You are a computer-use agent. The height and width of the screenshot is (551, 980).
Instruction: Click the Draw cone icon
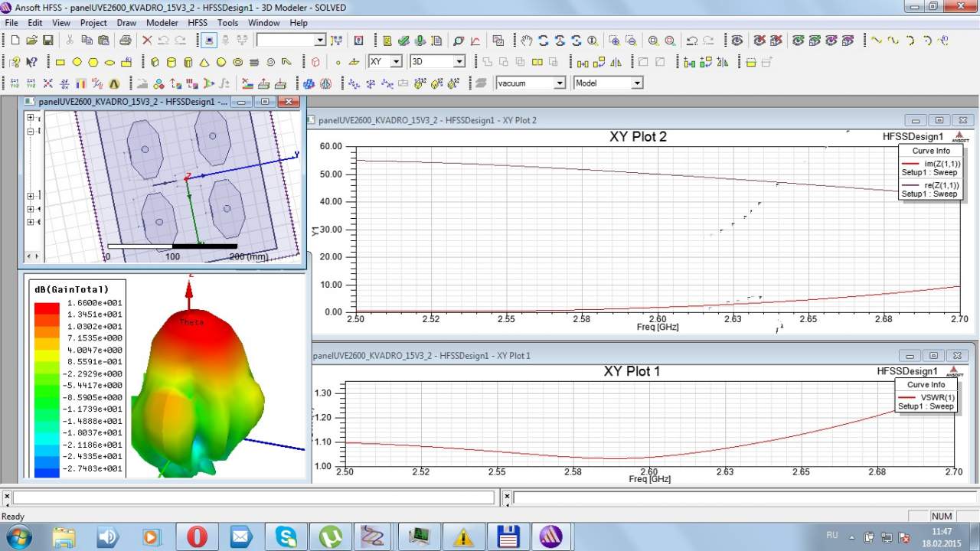(x=204, y=62)
